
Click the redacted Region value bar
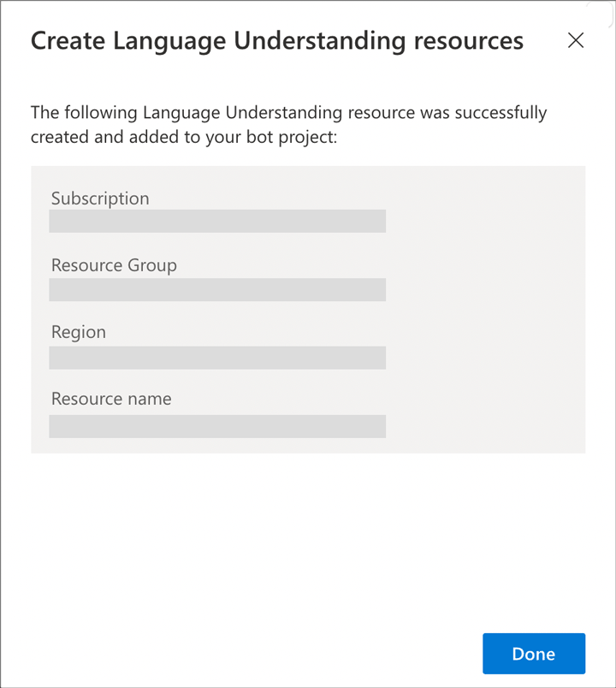pyautogui.click(x=217, y=358)
